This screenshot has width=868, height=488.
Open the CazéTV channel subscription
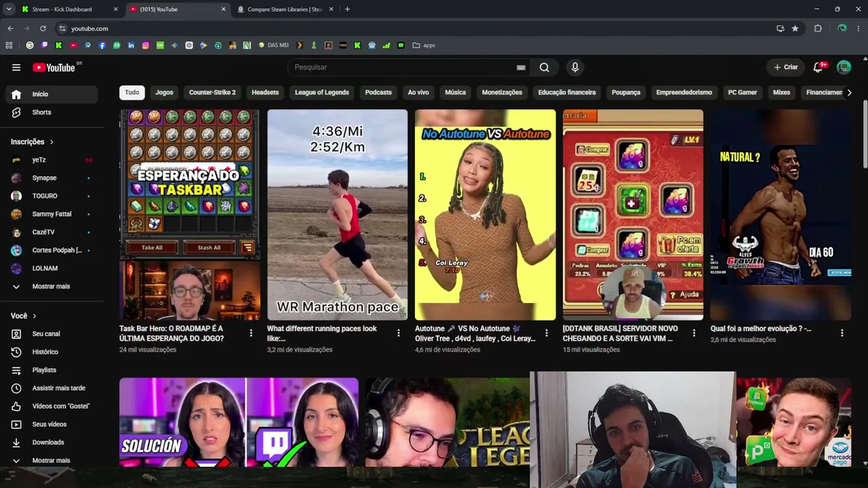coord(52,232)
